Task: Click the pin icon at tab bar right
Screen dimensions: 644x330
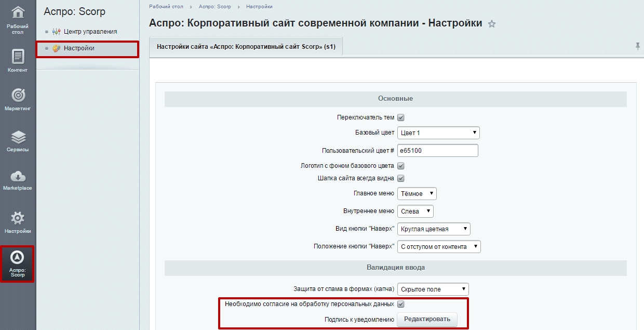Action: [x=638, y=46]
